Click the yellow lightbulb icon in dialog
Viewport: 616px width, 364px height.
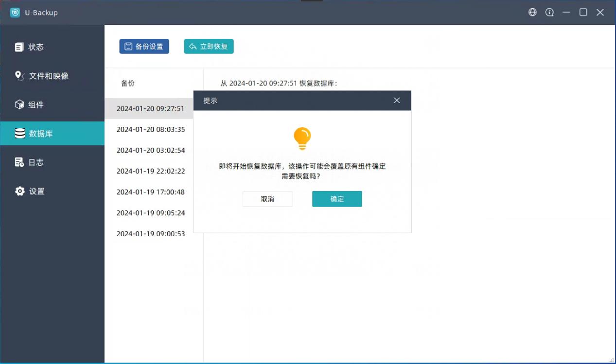click(302, 139)
